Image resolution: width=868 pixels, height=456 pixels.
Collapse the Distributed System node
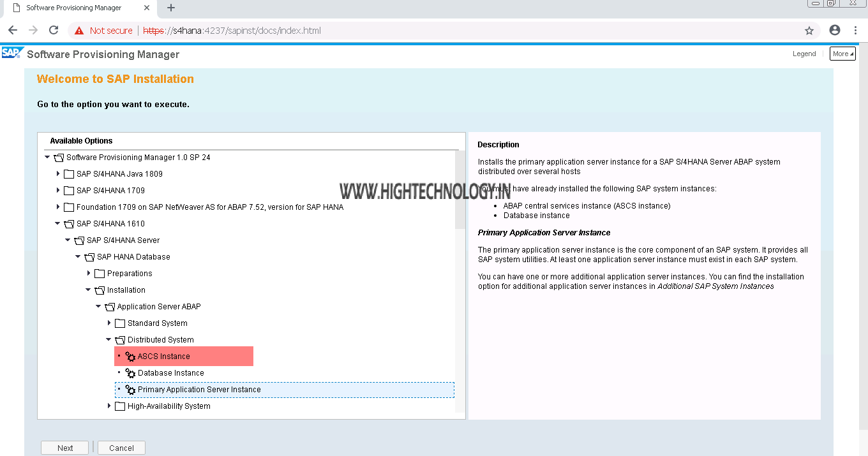pos(108,340)
